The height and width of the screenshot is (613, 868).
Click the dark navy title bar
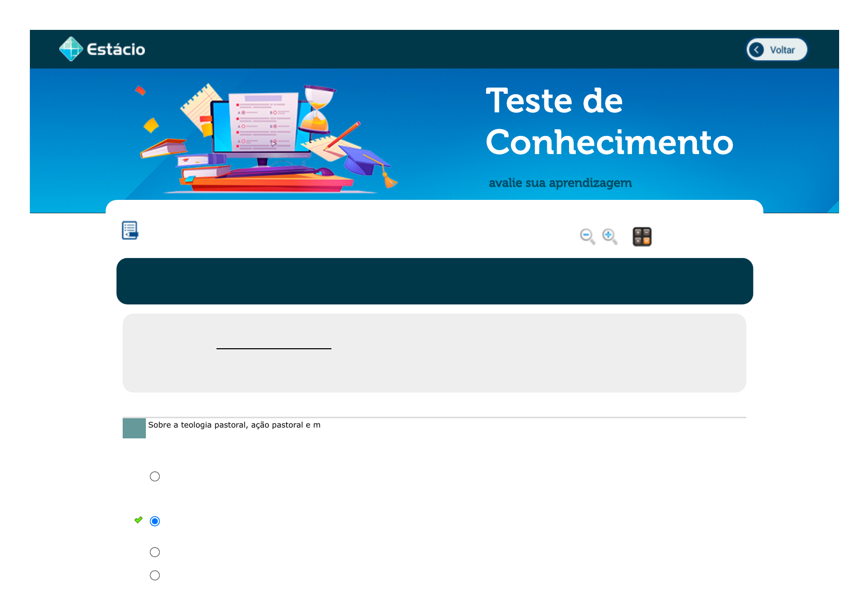tap(435, 281)
